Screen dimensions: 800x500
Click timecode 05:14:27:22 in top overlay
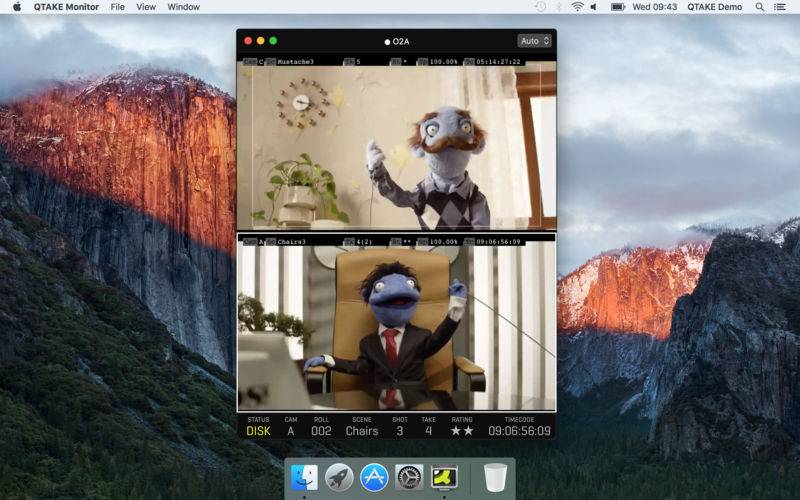pos(498,62)
